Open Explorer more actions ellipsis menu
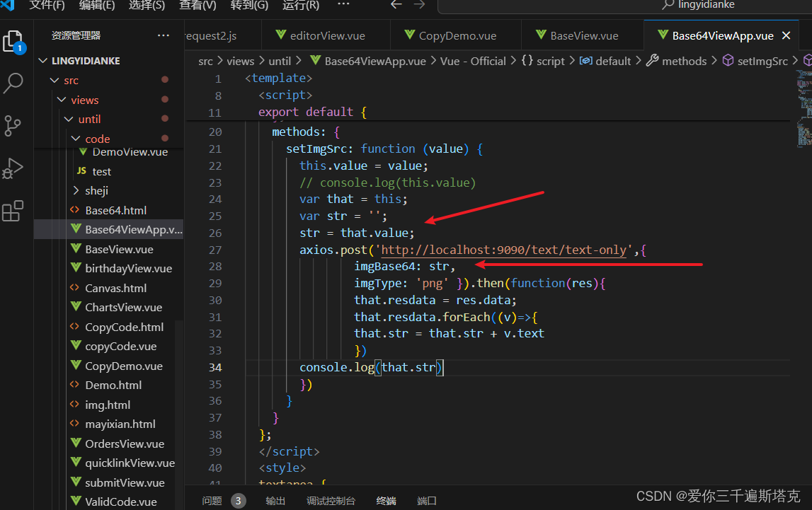The image size is (812, 510). 164,35
